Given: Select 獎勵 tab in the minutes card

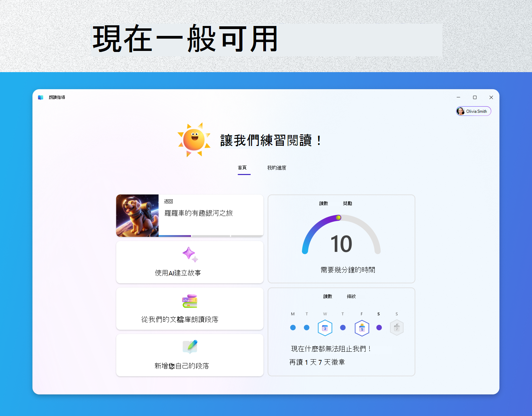Looking at the screenshot, I should click(x=347, y=203).
